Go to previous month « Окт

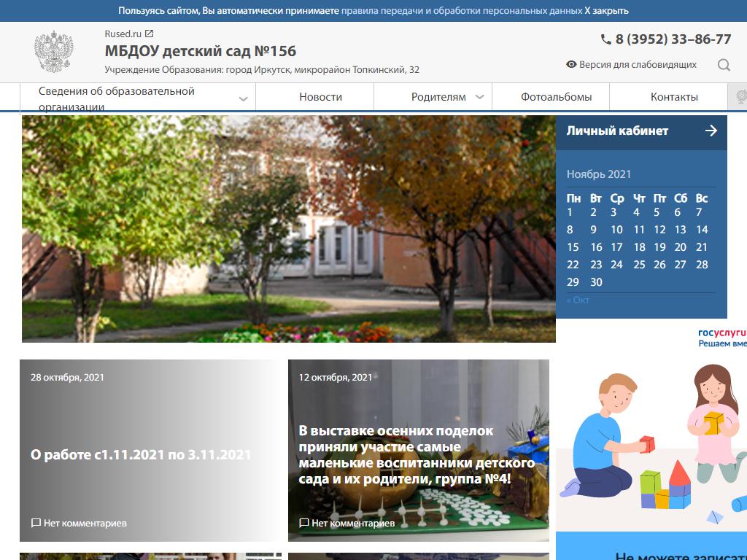click(x=578, y=300)
